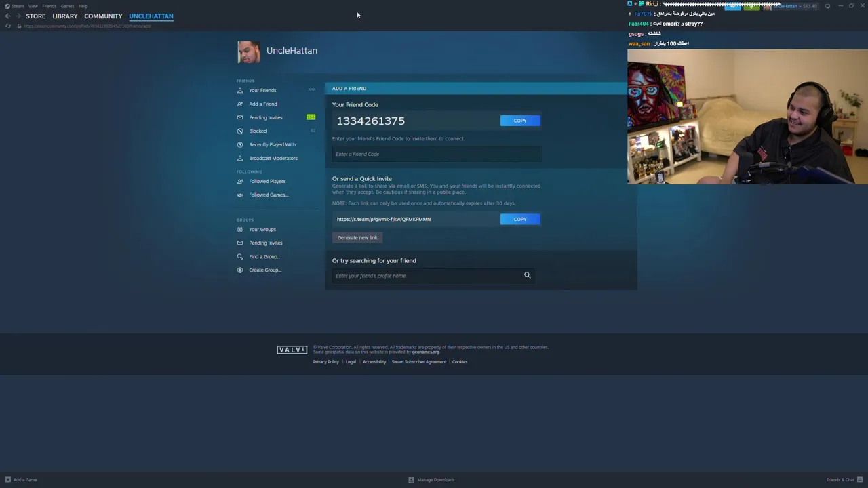The height and width of the screenshot is (488, 868).
Task: Click the Recently Played With clock icon
Action: [240, 144]
